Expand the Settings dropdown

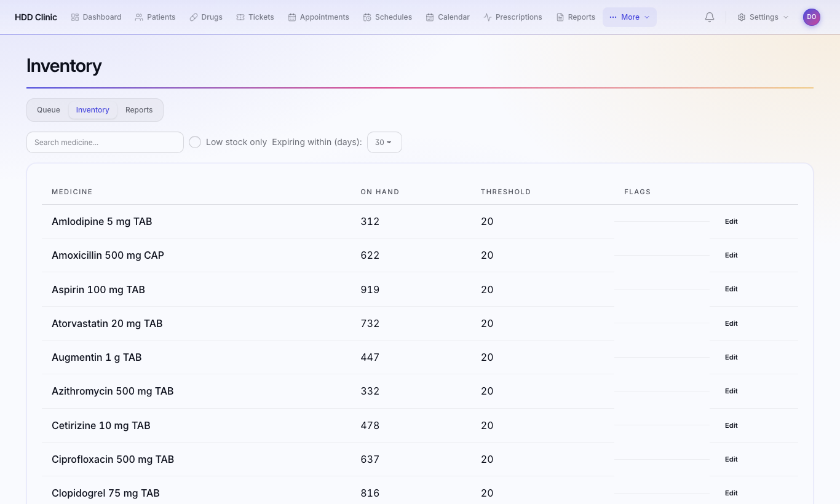763,17
